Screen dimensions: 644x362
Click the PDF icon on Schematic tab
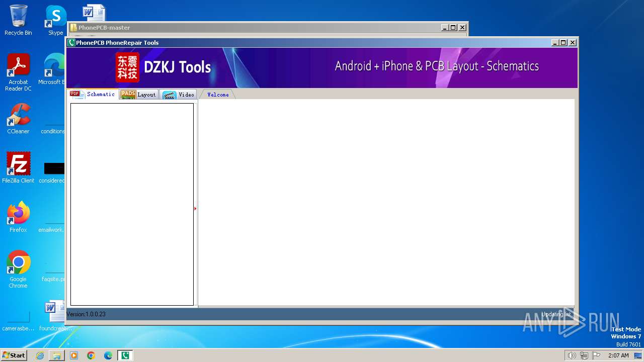tap(77, 95)
